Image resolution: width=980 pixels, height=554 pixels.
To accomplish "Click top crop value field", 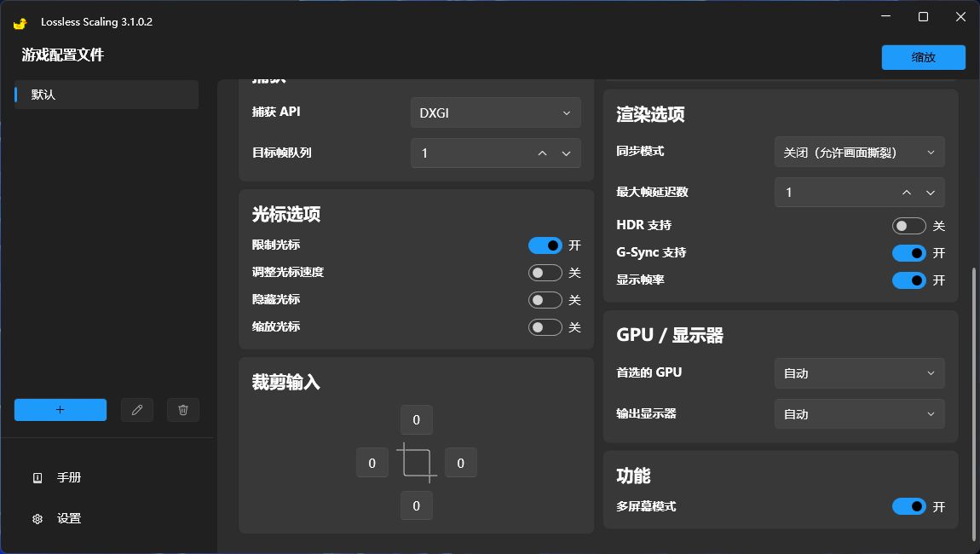I will [x=416, y=419].
